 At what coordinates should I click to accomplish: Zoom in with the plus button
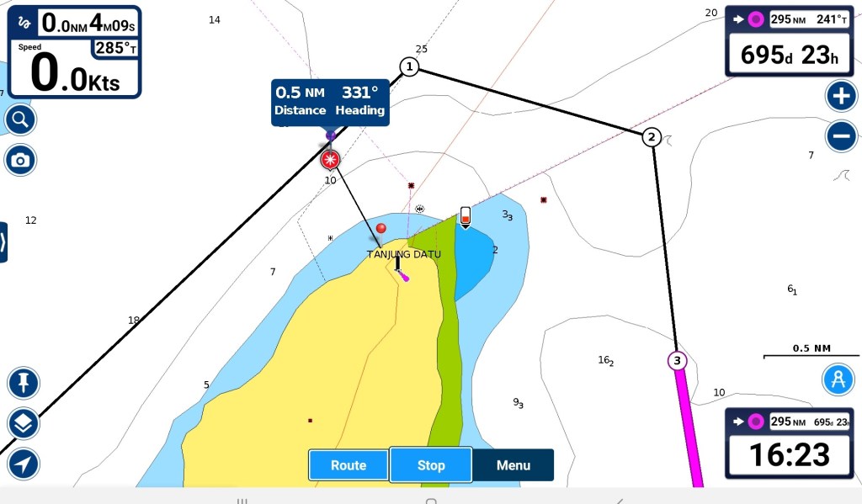click(x=840, y=96)
